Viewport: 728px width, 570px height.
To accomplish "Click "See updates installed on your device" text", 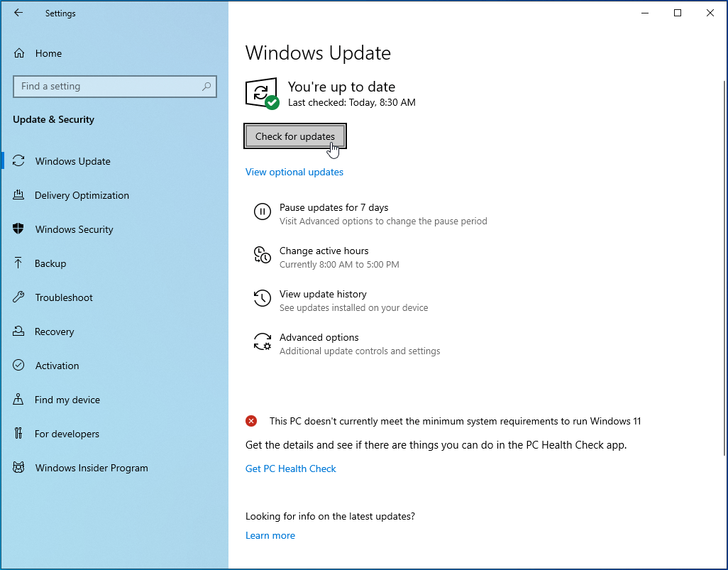I will click(353, 307).
